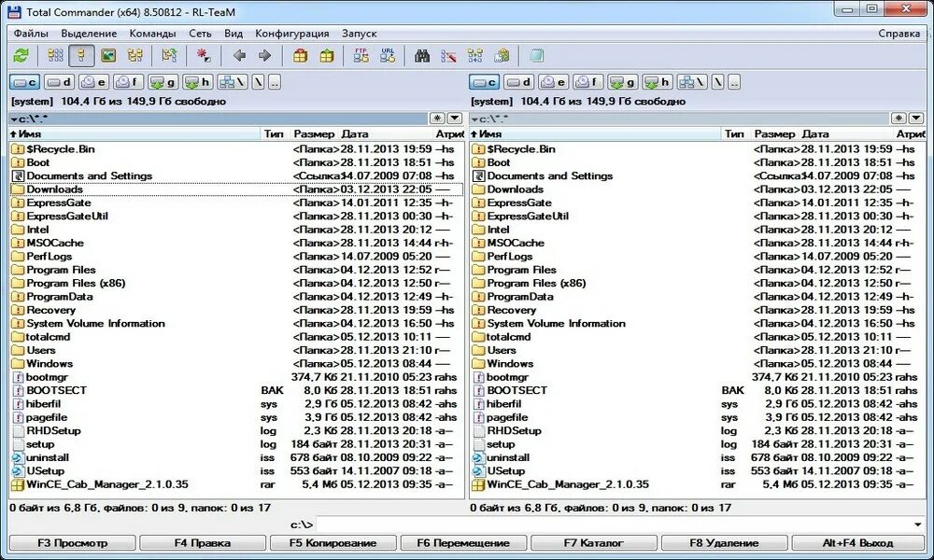934x560 pixels.
Task: Open the Выделение menu
Action: 89,34
